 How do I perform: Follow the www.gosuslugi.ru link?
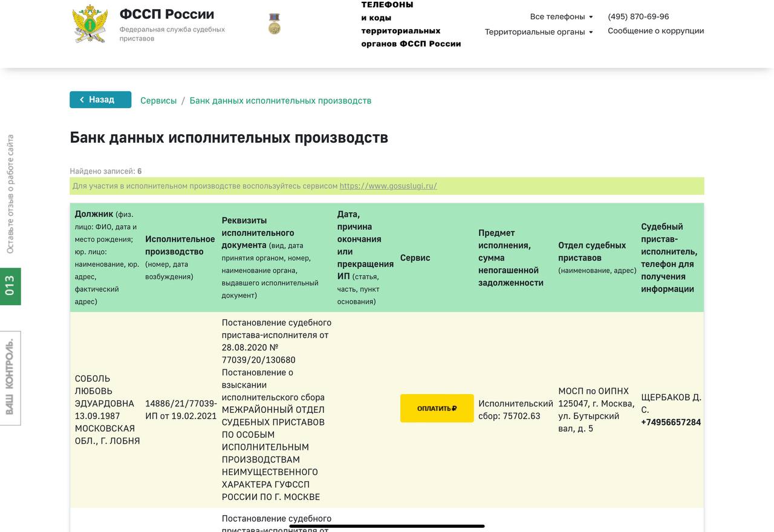point(388,186)
